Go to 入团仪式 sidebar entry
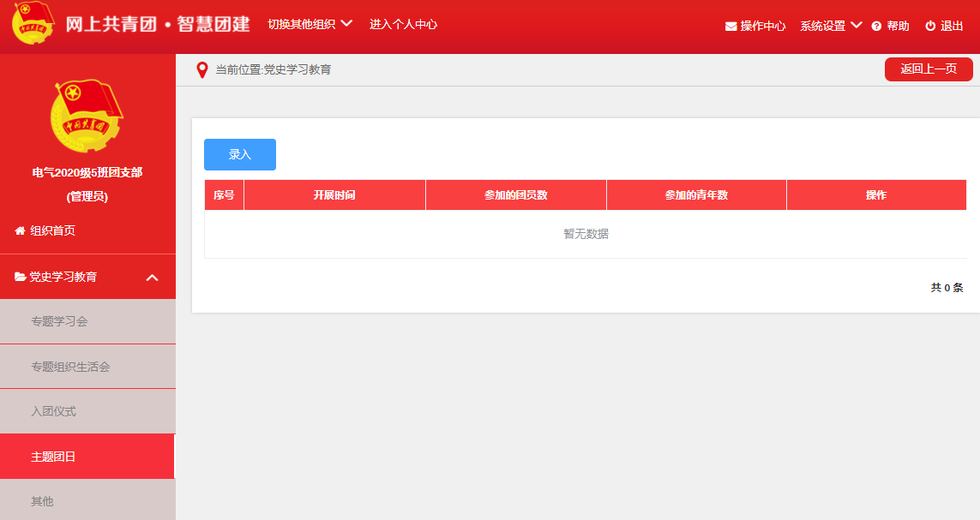Viewport: 980px width, 520px height. pyautogui.click(x=53, y=411)
